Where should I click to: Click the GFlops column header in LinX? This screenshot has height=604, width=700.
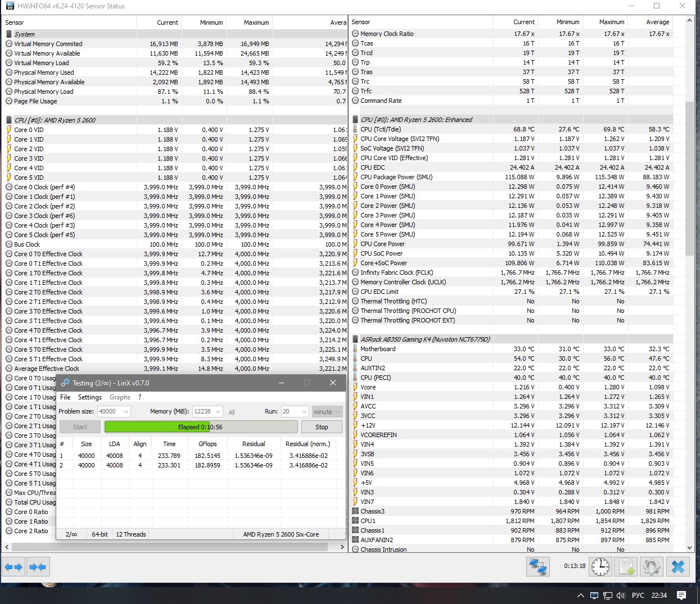pyautogui.click(x=207, y=444)
